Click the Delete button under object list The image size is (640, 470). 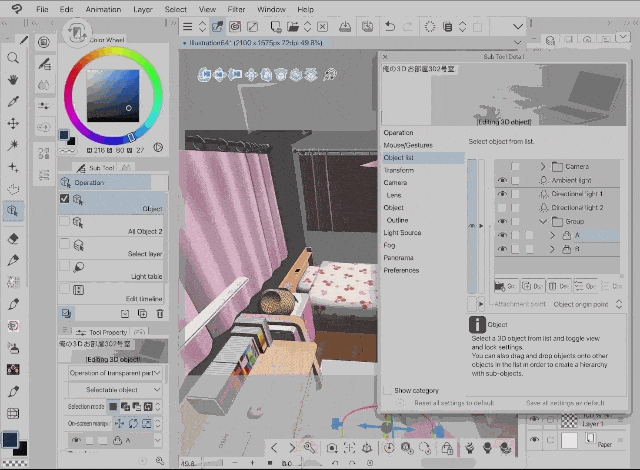pyautogui.click(x=559, y=286)
